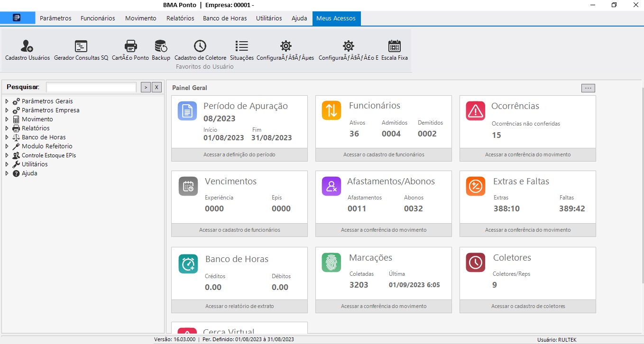644x344 pixels.
Task: Open the first Configurações gear icon
Action: click(285, 46)
